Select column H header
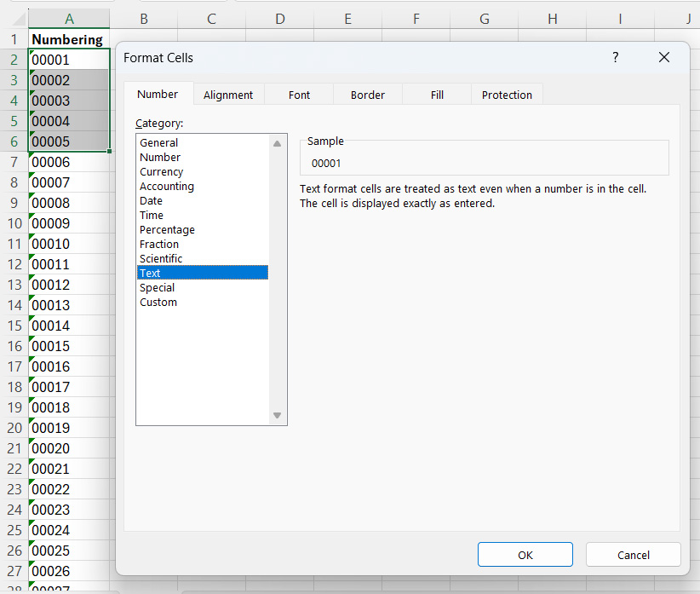The height and width of the screenshot is (594, 700). [x=552, y=19]
